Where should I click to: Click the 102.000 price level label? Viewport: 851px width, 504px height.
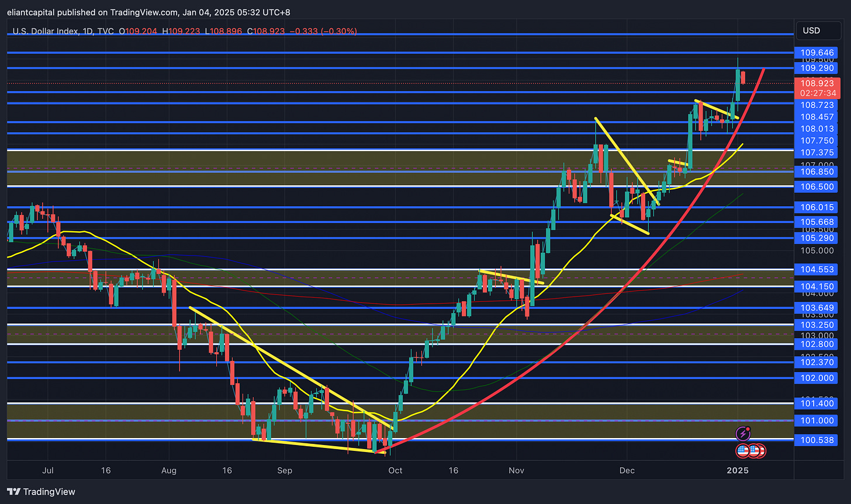[817, 378]
